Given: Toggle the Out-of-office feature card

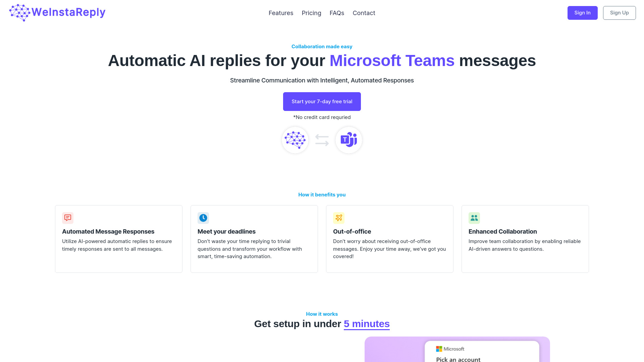Looking at the screenshot, I should (390, 239).
